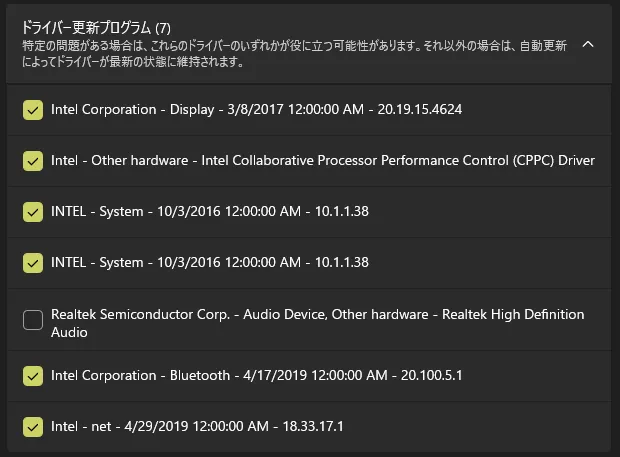Click the 20.19.15.4624 version number text
620x457 pixels.
[x=419, y=109]
